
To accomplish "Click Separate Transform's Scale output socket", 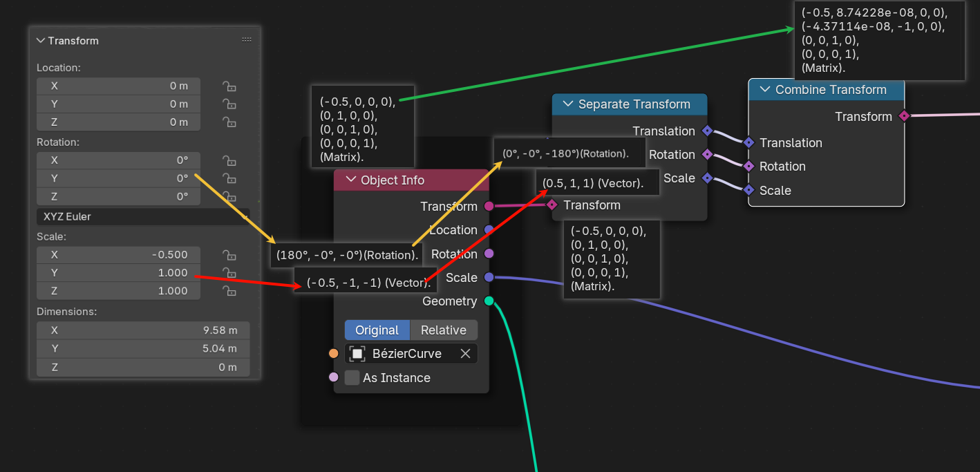I will coord(707,178).
